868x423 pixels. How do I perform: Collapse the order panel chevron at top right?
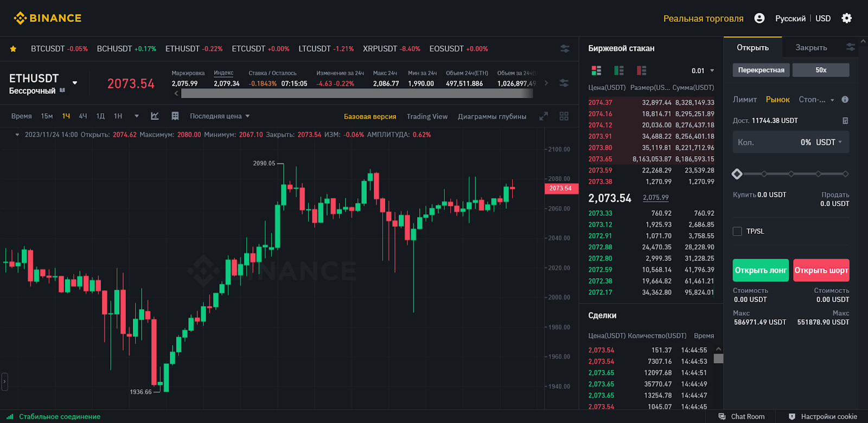pos(863,41)
